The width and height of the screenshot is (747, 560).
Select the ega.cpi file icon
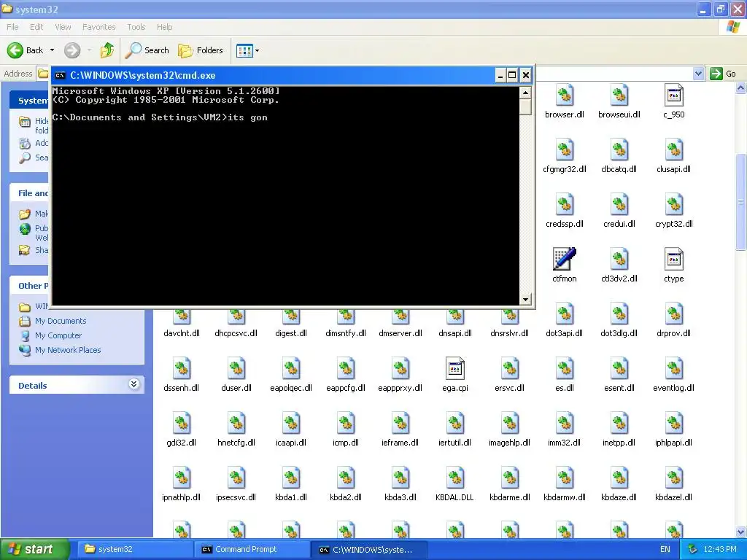(x=455, y=368)
